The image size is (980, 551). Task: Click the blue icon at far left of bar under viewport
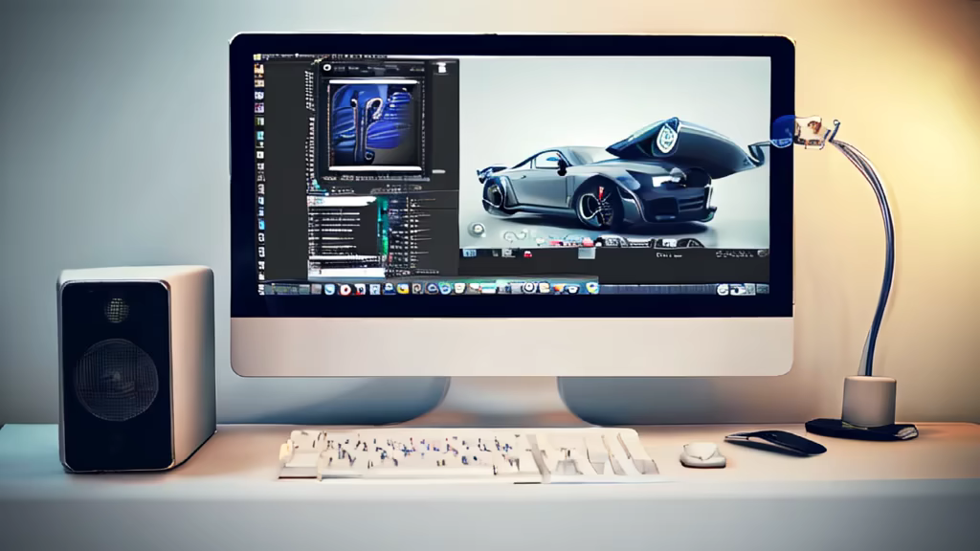click(x=469, y=253)
